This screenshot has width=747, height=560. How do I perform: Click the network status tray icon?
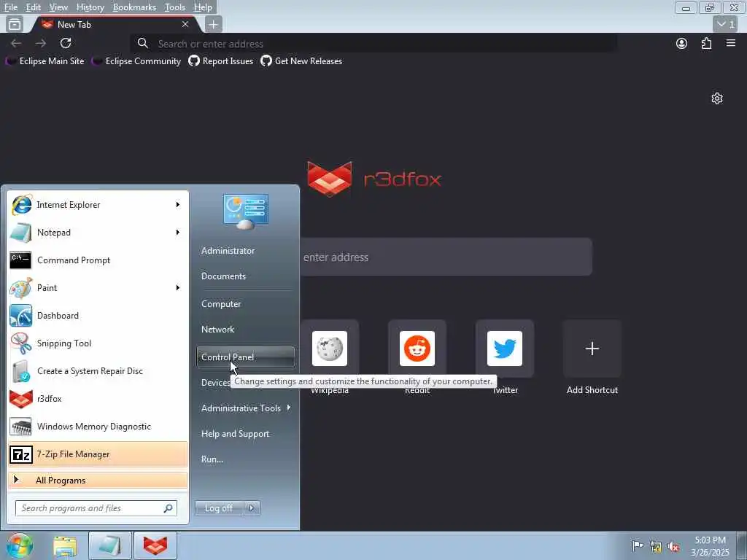tap(656, 546)
